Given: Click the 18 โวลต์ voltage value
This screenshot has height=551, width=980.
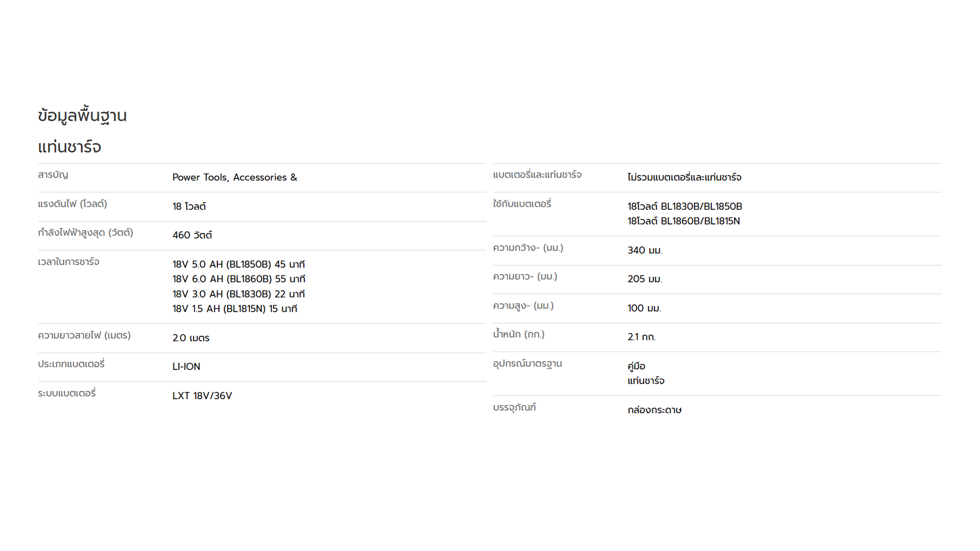Looking at the screenshot, I should point(189,207).
